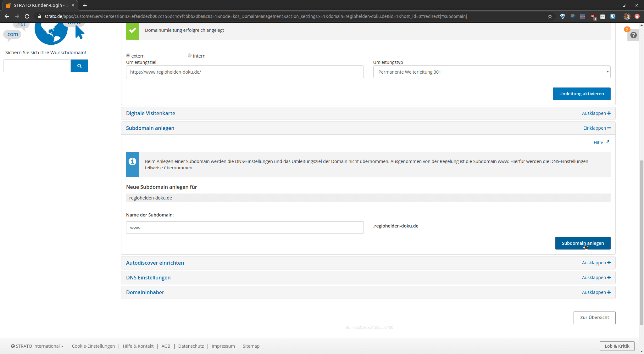Image resolution: width=644 pixels, height=354 pixels.
Task: Reload the current page
Action: [x=27, y=16]
